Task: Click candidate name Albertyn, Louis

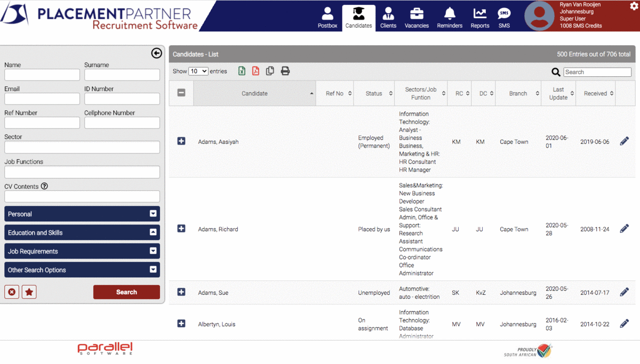Action: click(217, 324)
